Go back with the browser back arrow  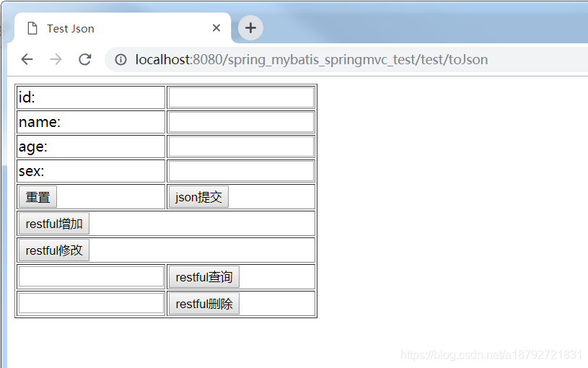27,59
